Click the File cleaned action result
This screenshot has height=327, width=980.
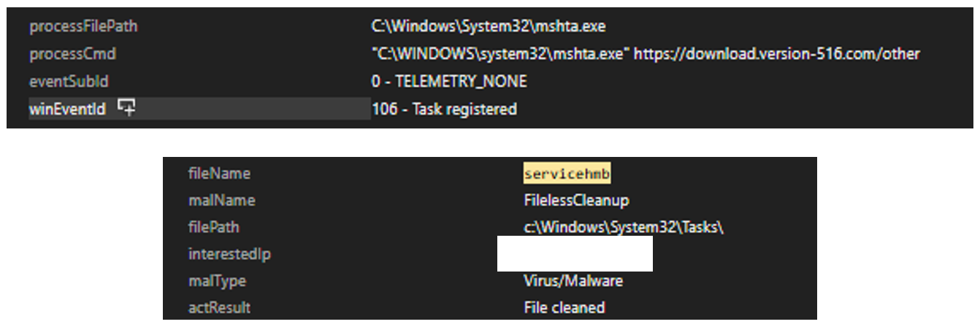564,308
